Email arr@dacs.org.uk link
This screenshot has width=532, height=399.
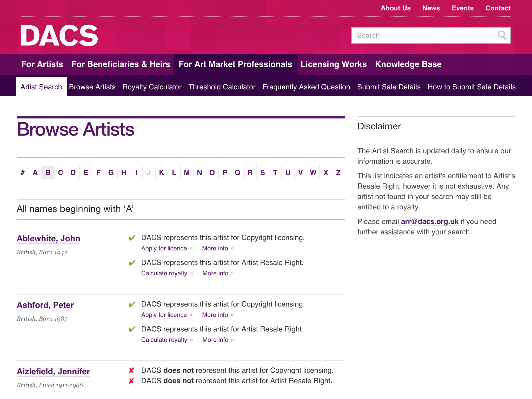(430, 222)
